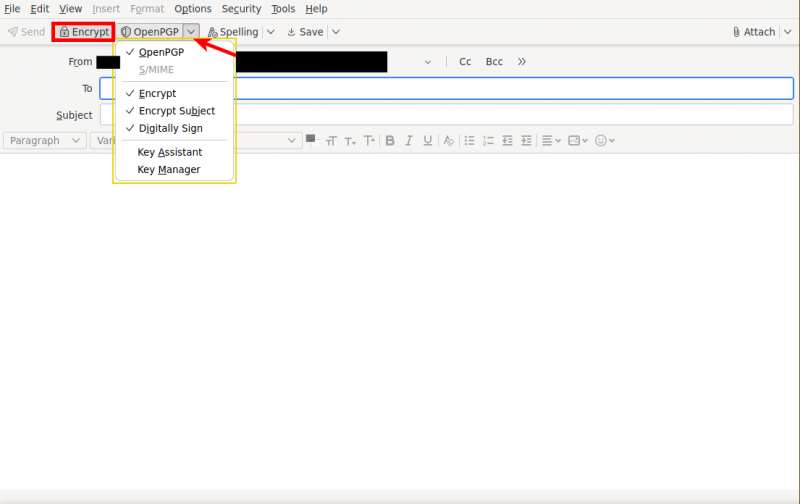The image size is (800, 504).
Task: Open the Paragraph style dropdown
Action: tap(45, 141)
